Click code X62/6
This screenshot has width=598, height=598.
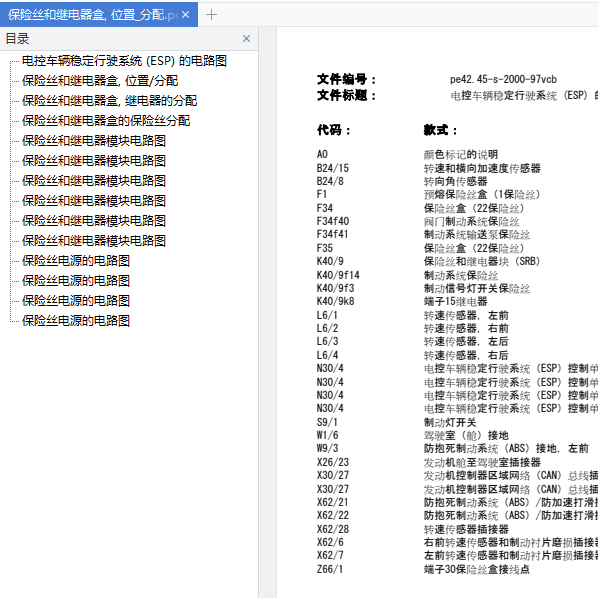330,542
